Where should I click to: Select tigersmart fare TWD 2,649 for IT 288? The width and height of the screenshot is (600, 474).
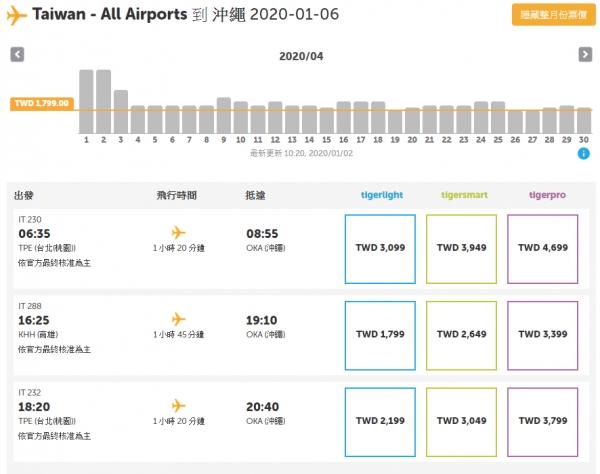click(461, 335)
